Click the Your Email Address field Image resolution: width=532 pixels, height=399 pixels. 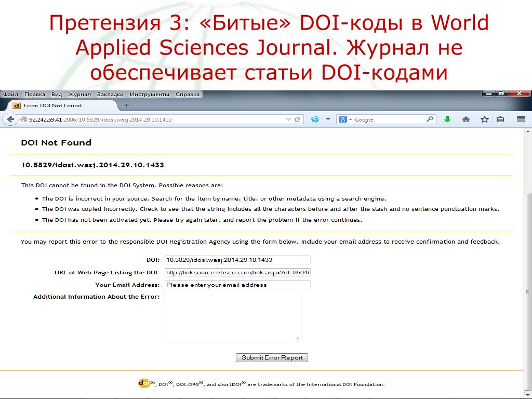click(237, 285)
